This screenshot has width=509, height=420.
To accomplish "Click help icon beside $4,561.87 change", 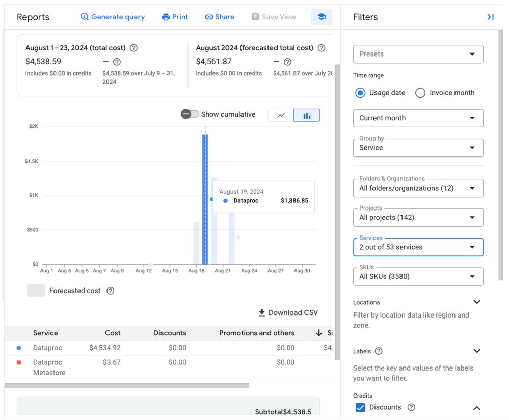I will pos(287,62).
